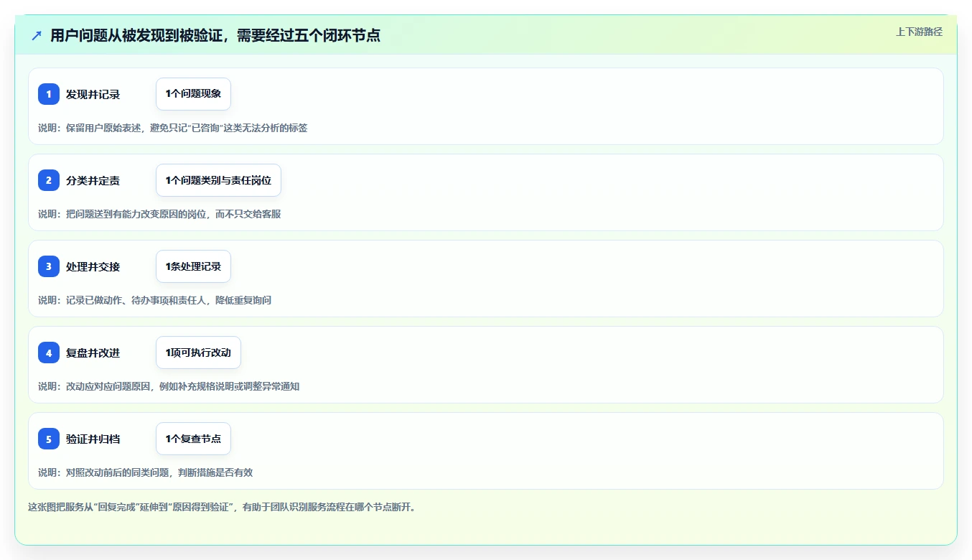Click the arrow icon beside the title
This screenshot has height=560, width=972.
tap(37, 35)
